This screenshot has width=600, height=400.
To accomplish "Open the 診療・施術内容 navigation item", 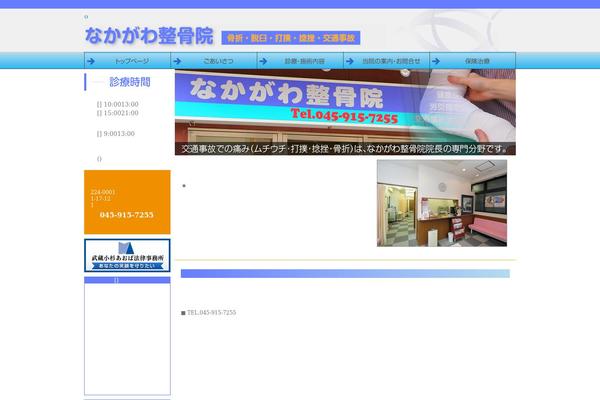I will pyautogui.click(x=300, y=61).
